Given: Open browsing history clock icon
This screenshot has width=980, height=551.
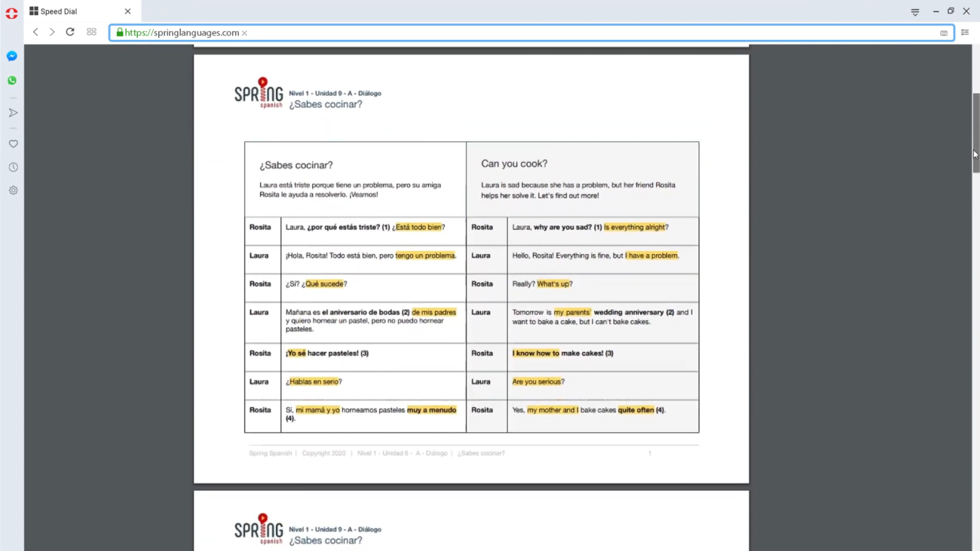Looking at the screenshot, I should coord(13,167).
